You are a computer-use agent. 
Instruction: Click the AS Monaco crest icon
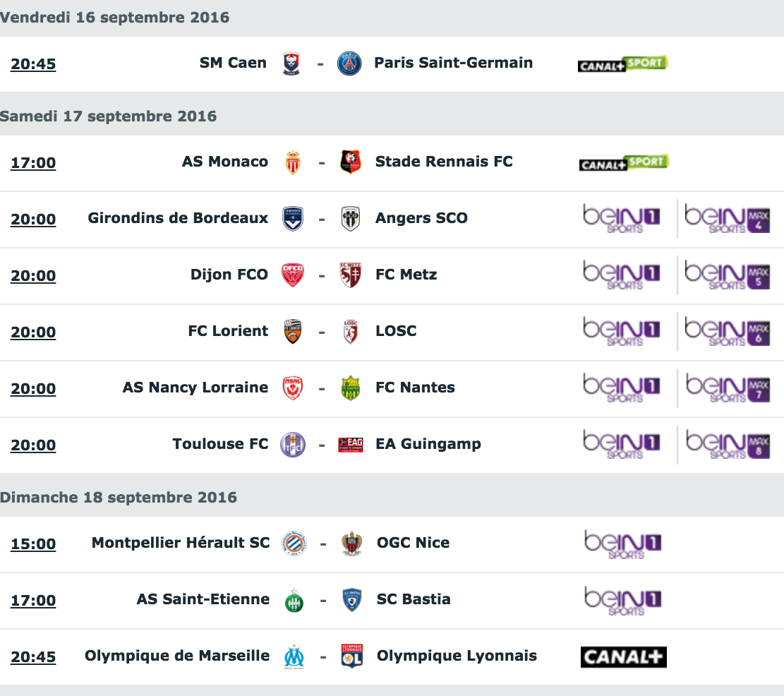293,162
